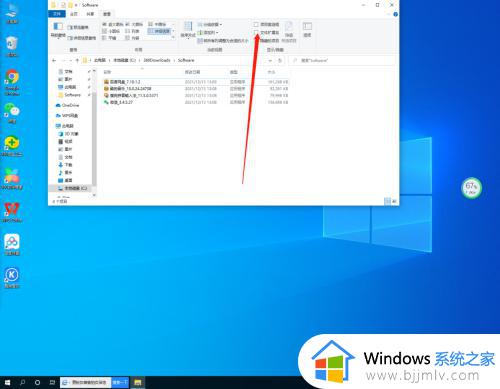Open the File tab in Explorer
The height and width of the screenshot is (389, 500).
[57, 14]
